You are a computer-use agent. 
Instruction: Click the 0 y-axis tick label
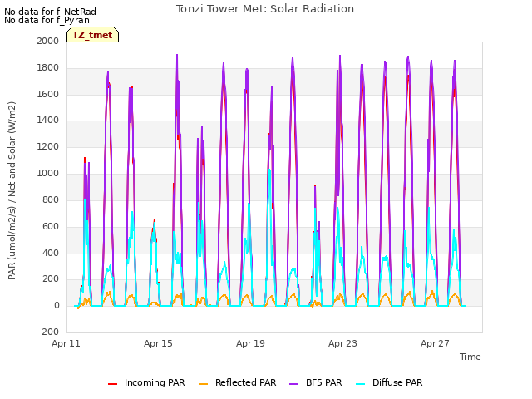pyautogui.click(x=57, y=305)
